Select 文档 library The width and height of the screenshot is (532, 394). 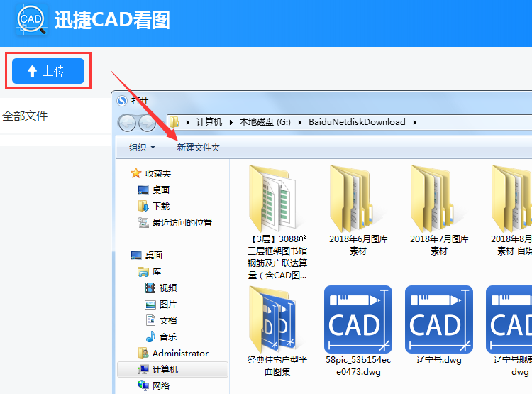(168, 321)
